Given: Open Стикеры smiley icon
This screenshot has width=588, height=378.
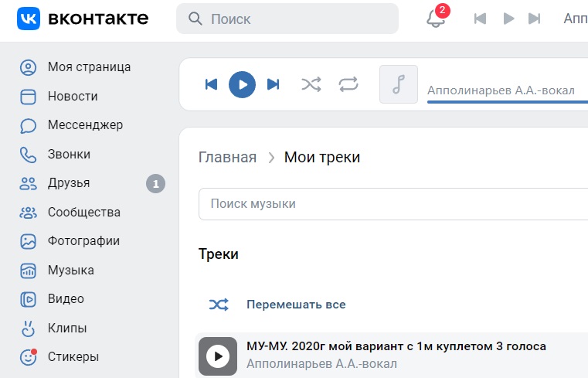Looking at the screenshot, I should tap(28, 357).
